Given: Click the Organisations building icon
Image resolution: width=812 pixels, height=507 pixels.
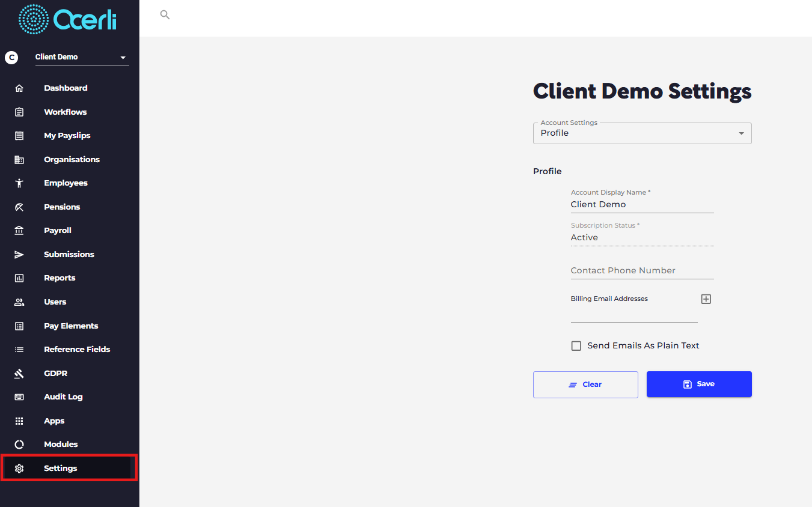Looking at the screenshot, I should (19, 160).
